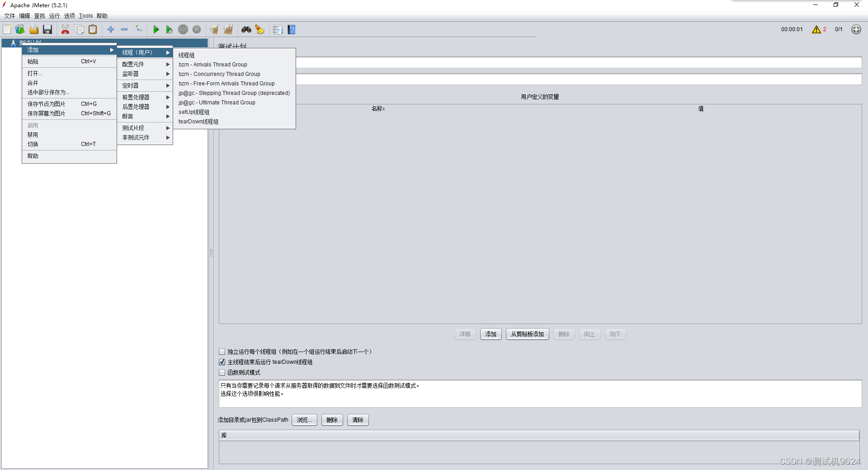
Task: Expand the 监听器 submenu
Action: (145, 74)
